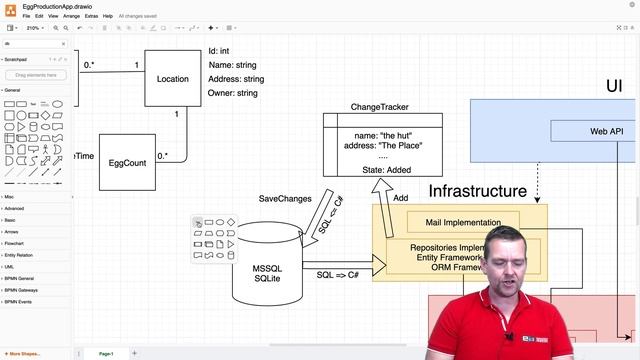Open the Edit menu
Screen dimensions: 640x360
click(39, 16)
